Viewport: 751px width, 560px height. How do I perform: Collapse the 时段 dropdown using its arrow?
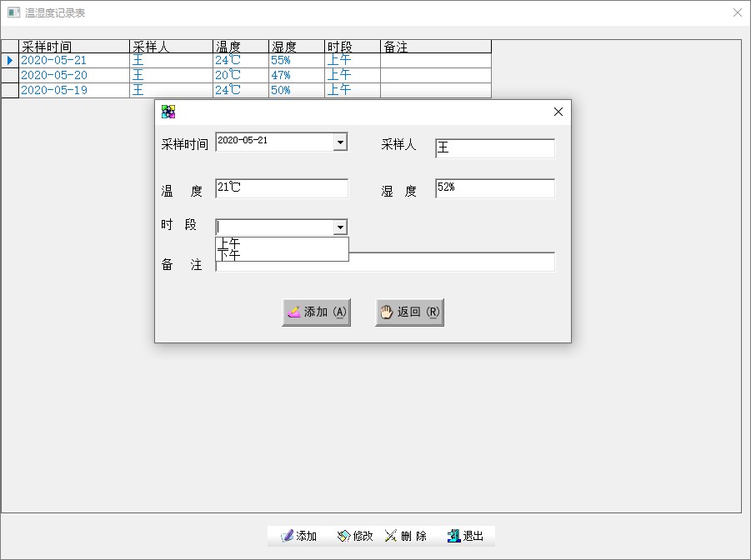pyautogui.click(x=339, y=227)
